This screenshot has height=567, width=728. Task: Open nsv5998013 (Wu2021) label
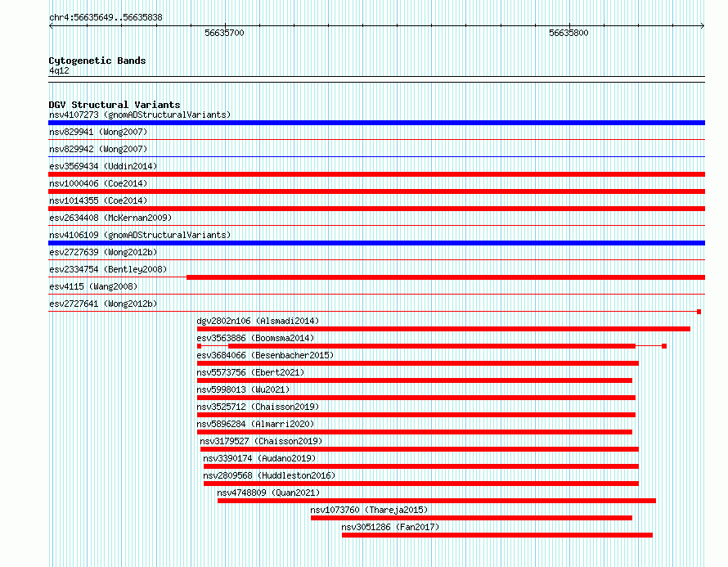point(243,389)
